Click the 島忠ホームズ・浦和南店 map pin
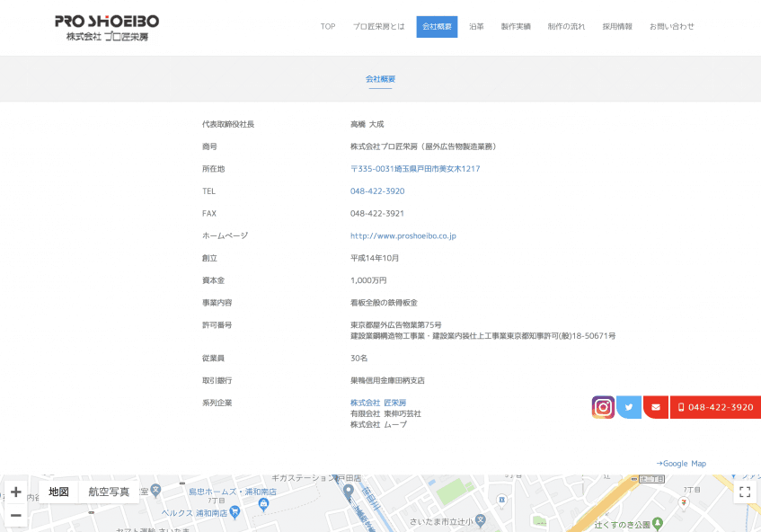The image size is (761, 532). click(263, 504)
